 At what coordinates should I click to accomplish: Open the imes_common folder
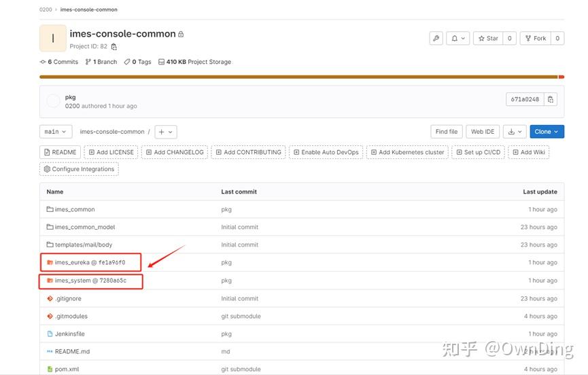(x=75, y=209)
